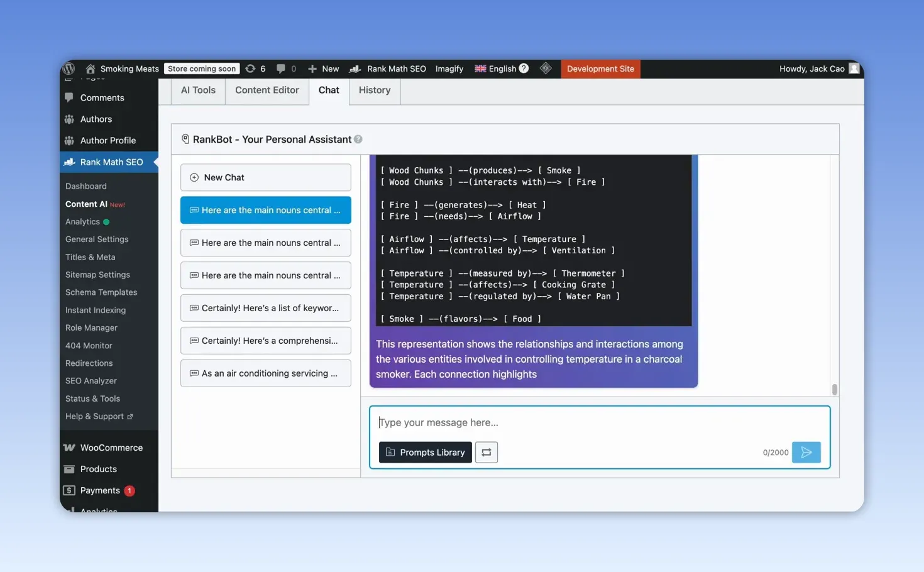Click the Comments sidebar icon
This screenshot has height=572, width=924.
click(69, 97)
